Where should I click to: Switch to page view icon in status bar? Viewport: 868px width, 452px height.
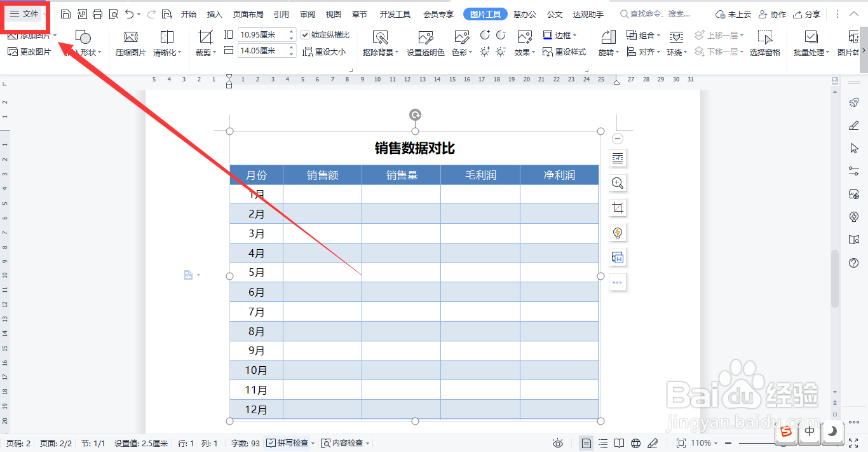587,443
